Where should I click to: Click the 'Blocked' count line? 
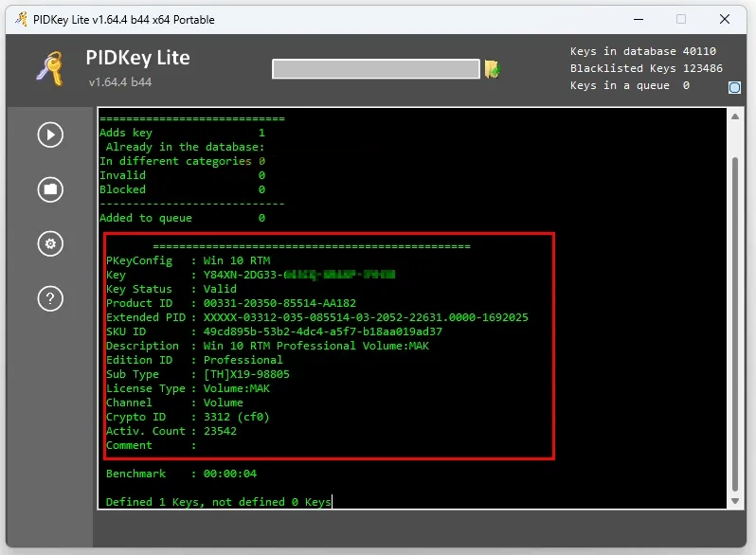point(182,189)
